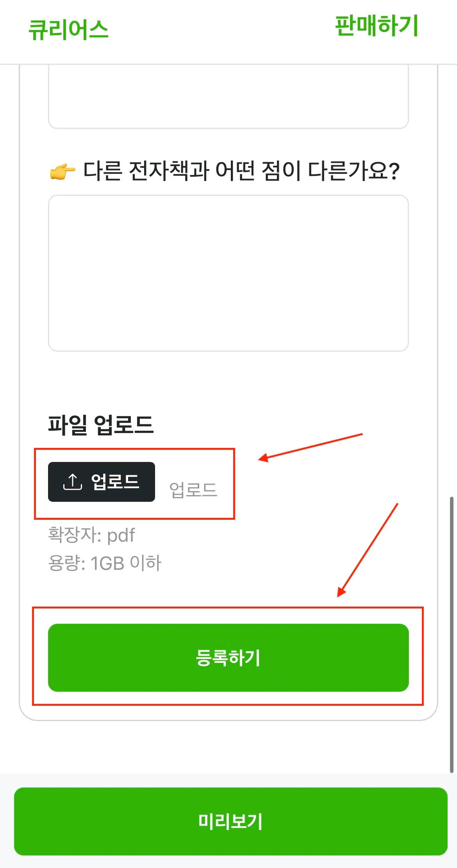Submit with the green 등록하기 button
This screenshot has width=457, height=868.
[228, 658]
